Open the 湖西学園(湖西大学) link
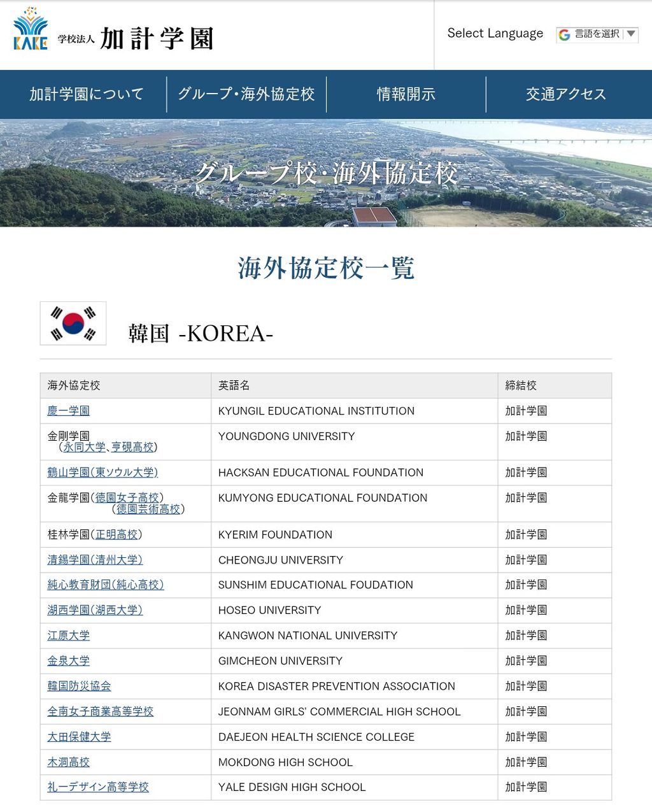652x812 pixels. pyautogui.click(x=95, y=610)
